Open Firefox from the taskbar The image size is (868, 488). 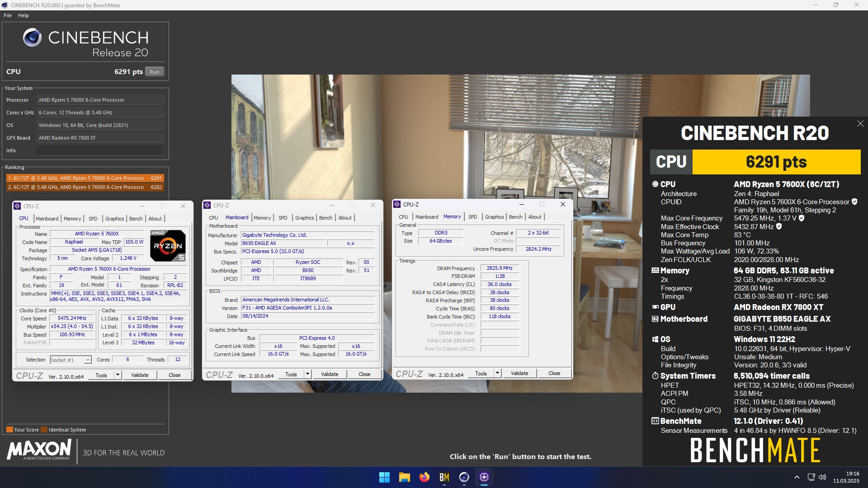tap(424, 477)
